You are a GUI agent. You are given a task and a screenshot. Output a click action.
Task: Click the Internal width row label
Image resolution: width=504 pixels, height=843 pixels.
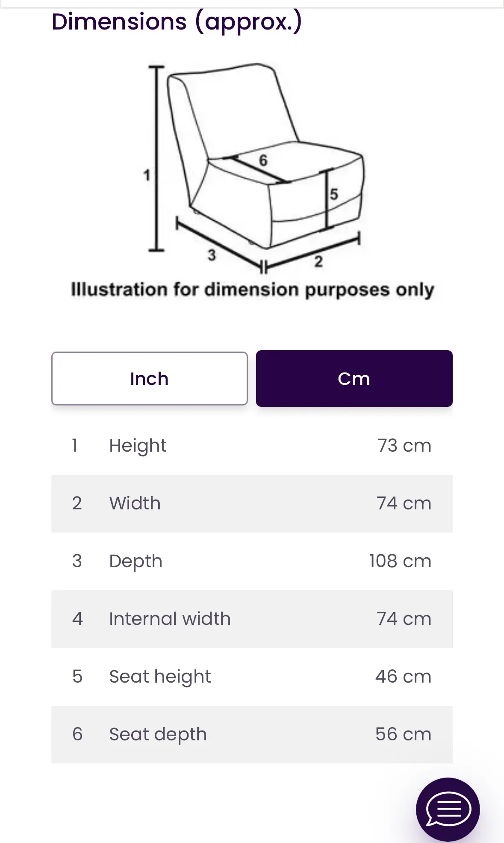pyautogui.click(x=170, y=619)
